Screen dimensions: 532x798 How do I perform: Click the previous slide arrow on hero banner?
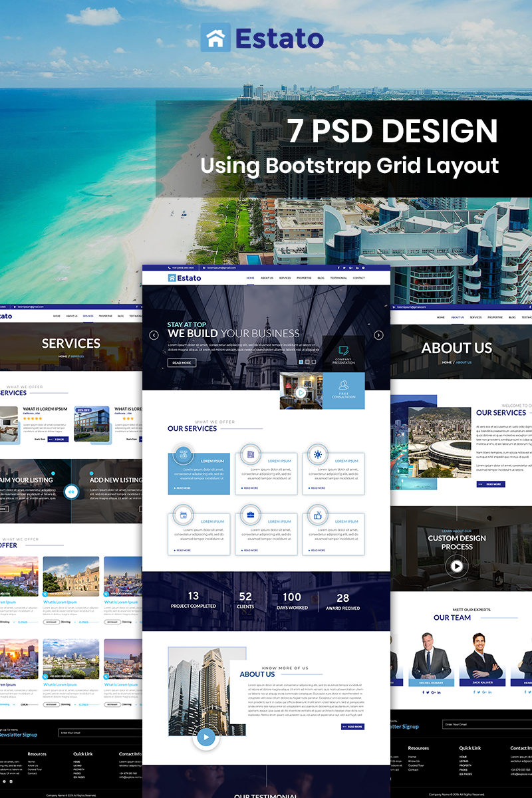pyautogui.click(x=154, y=335)
